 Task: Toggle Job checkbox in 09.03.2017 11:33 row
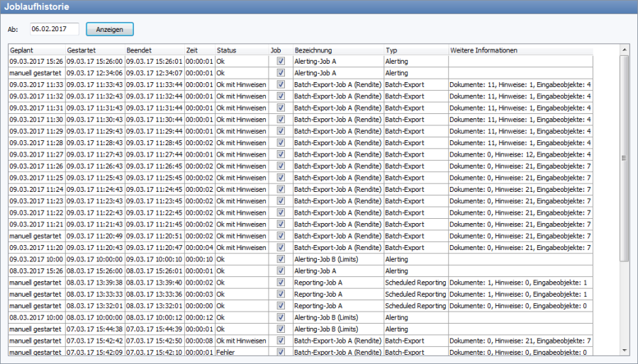[281, 85]
